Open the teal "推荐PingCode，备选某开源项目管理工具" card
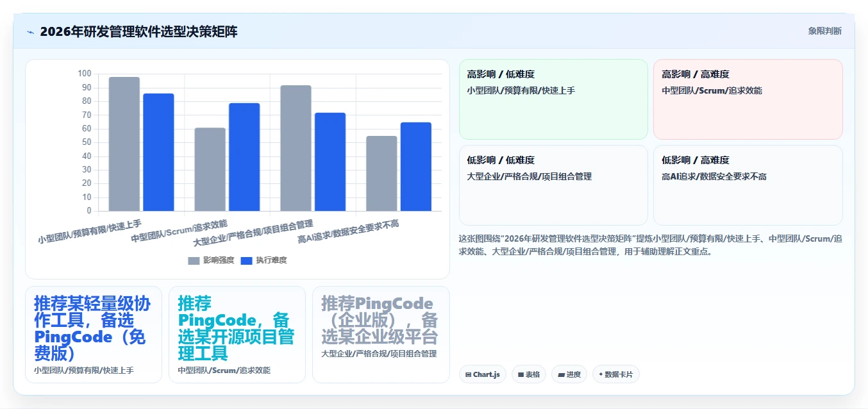The height and width of the screenshot is (409, 868). [x=237, y=335]
